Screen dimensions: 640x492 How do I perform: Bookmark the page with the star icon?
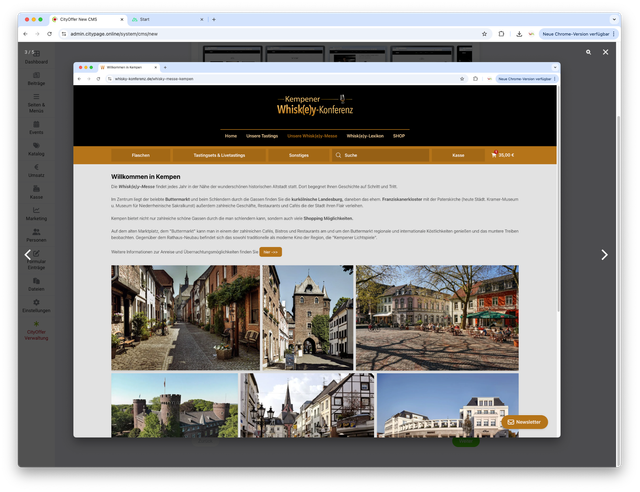click(481, 33)
